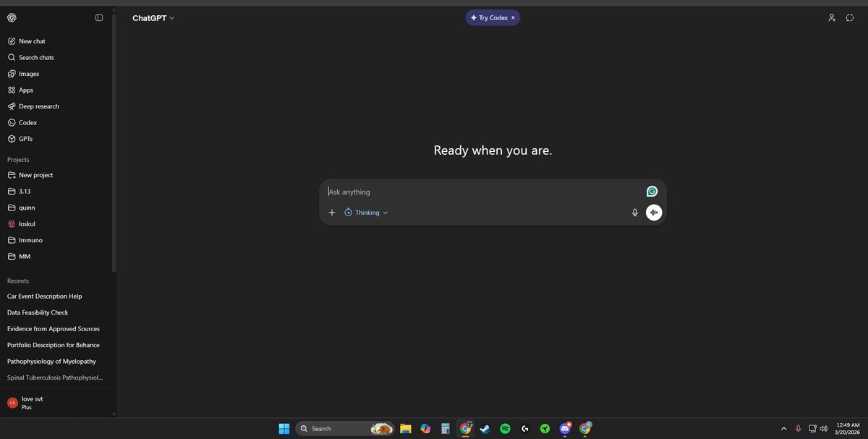Click the ChatGPT logo icon
This screenshot has width=868, height=439.
click(12, 18)
